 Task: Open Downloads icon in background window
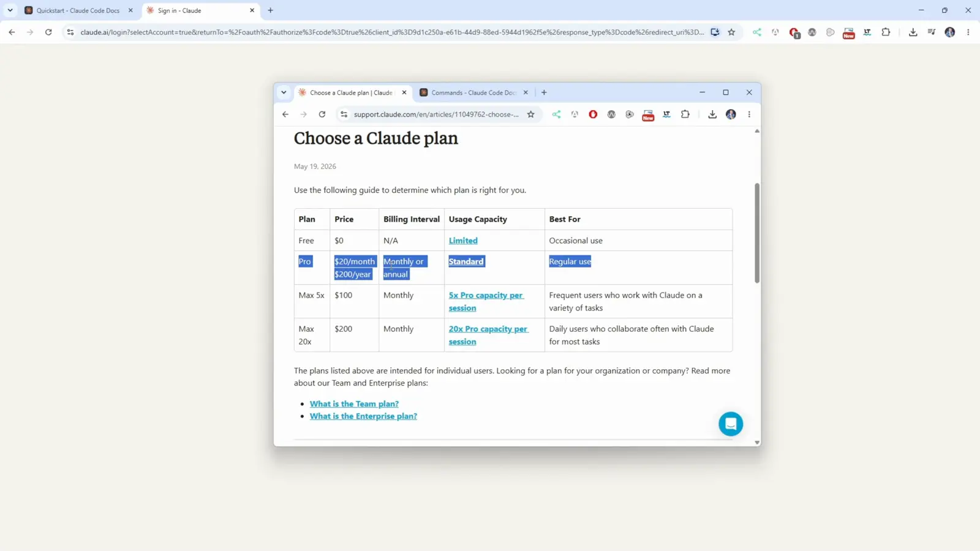[x=913, y=32]
